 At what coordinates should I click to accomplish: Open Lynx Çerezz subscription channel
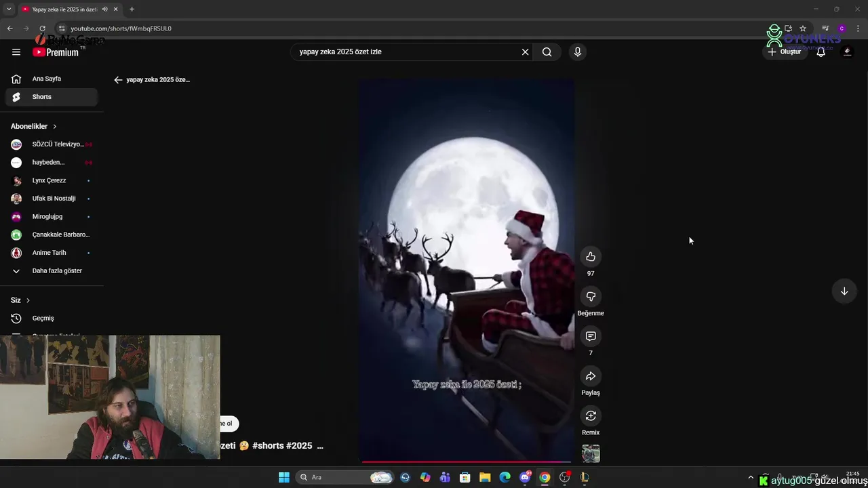pos(52,180)
